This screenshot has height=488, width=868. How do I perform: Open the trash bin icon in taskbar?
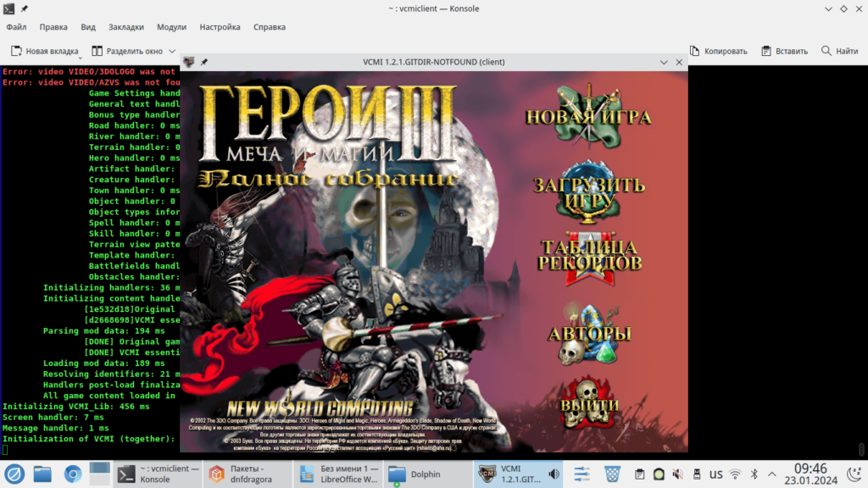(x=612, y=474)
